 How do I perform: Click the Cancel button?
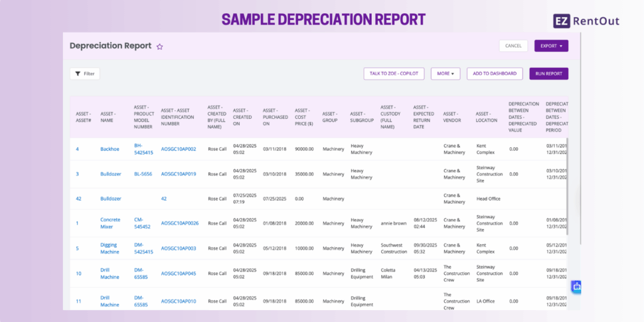pyautogui.click(x=513, y=46)
